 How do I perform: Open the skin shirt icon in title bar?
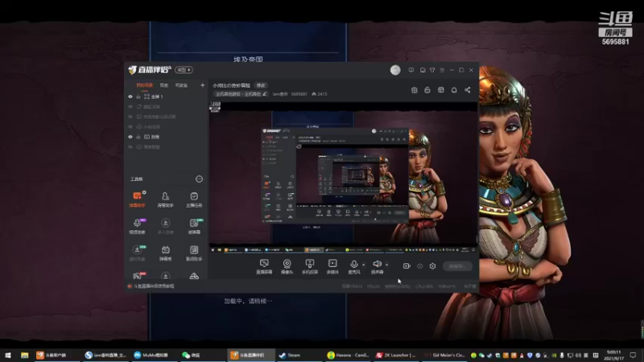[x=432, y=70]
